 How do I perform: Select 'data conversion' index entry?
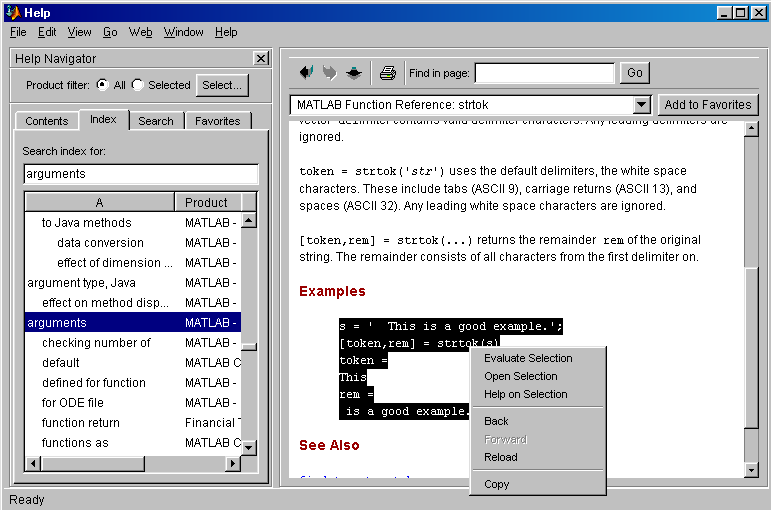133,243
